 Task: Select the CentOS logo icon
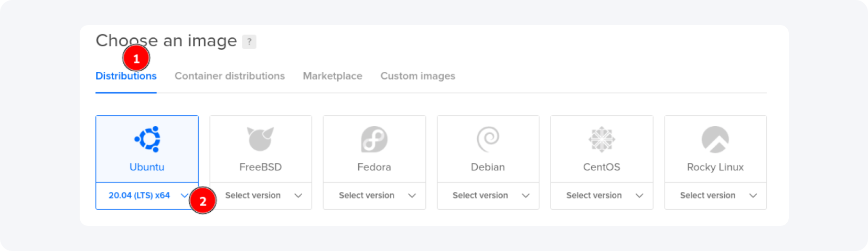point(602,139)
